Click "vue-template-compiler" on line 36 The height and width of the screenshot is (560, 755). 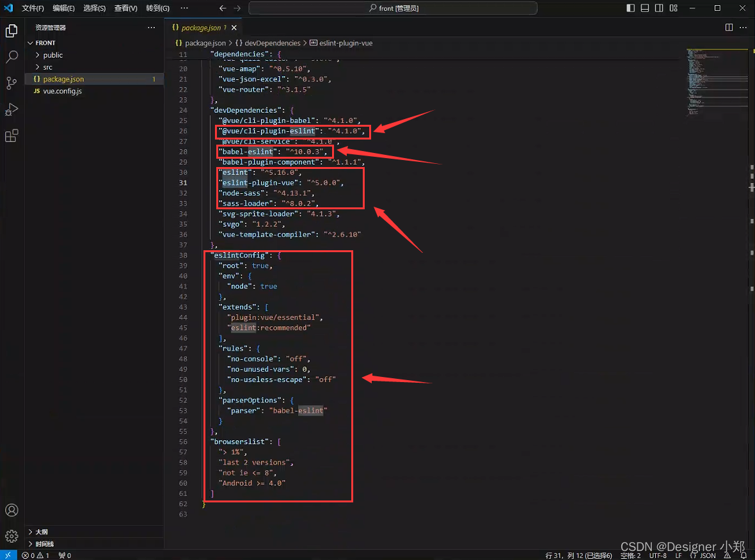[x=267, y=234]
